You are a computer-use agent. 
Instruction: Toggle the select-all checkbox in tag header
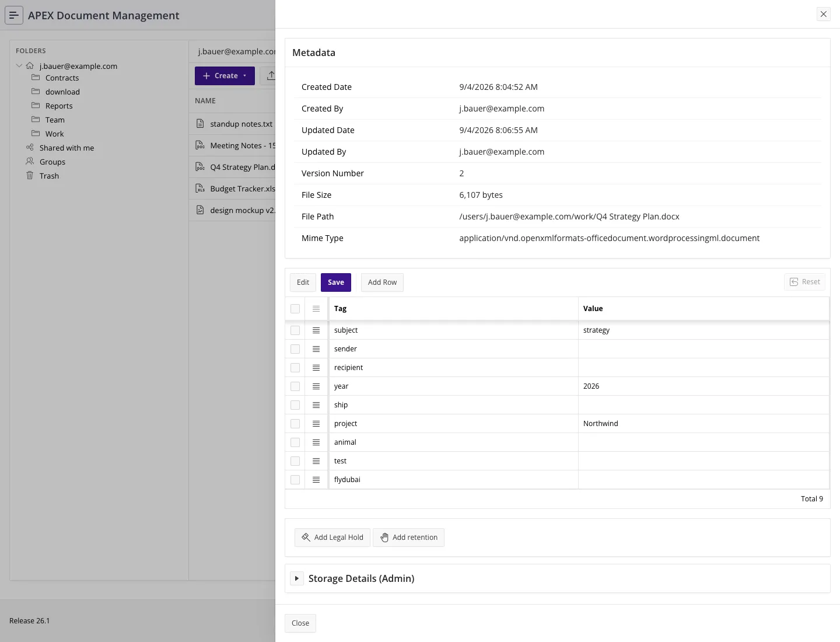pyautogui.click(x=295, y=309)
